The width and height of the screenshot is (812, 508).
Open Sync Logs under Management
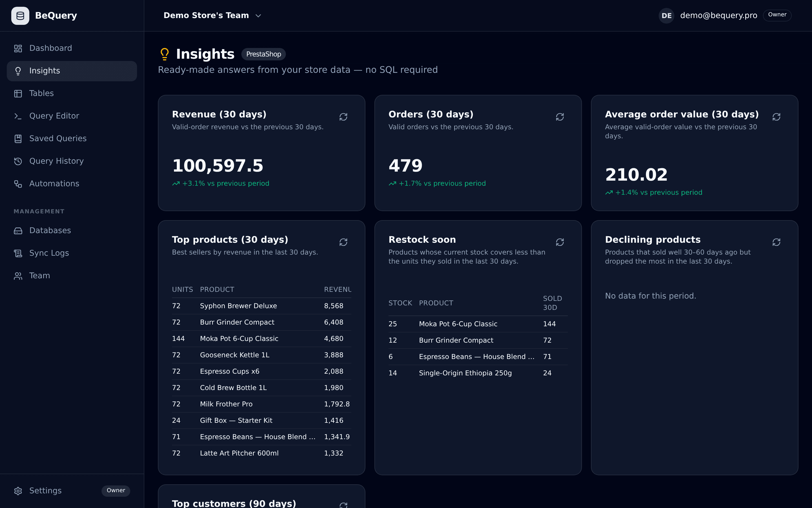pyautogui.click(x=72, y=253)
